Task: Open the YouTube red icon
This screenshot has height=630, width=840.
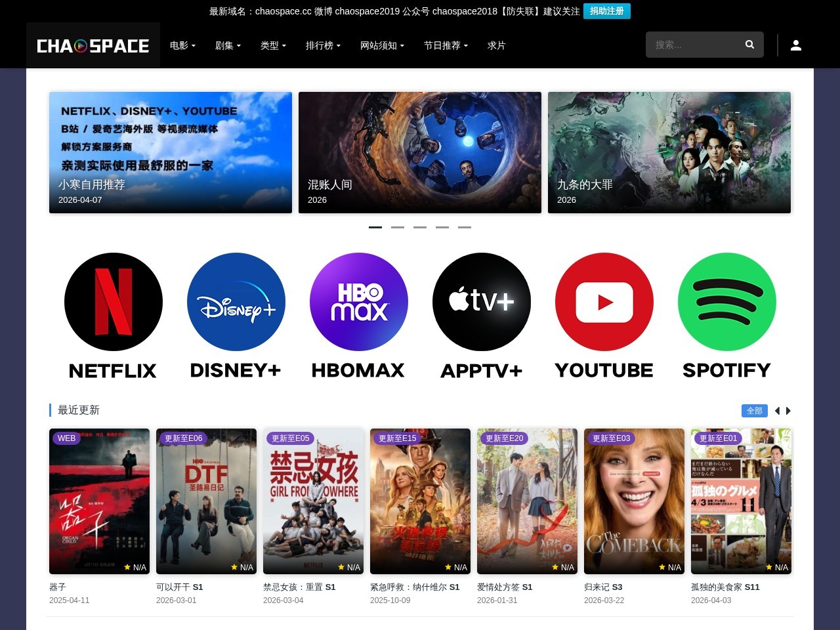Action: coord(604,302)
